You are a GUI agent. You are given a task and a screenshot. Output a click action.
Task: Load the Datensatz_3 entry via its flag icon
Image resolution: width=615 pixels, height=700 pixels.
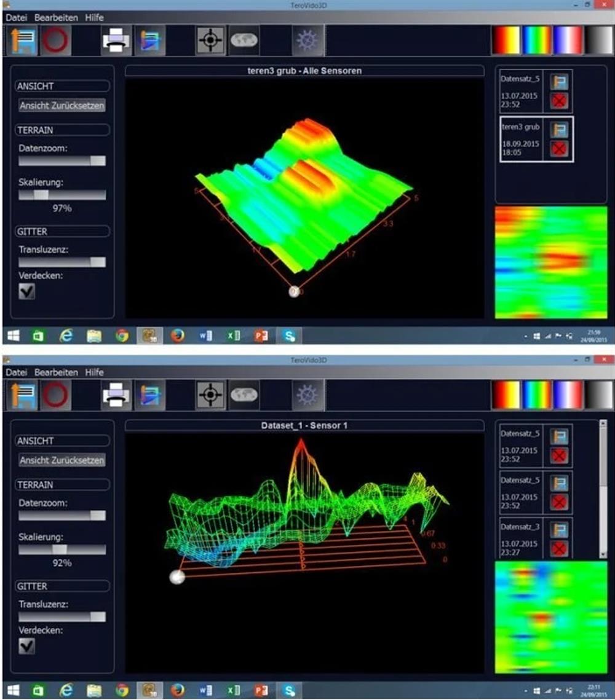click(x=559, y=529)
